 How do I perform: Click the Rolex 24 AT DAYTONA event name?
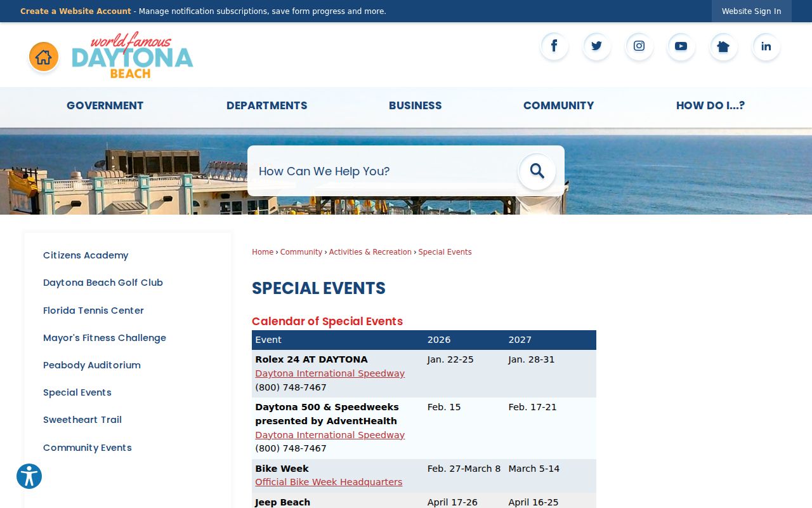[x=311, y=359]
